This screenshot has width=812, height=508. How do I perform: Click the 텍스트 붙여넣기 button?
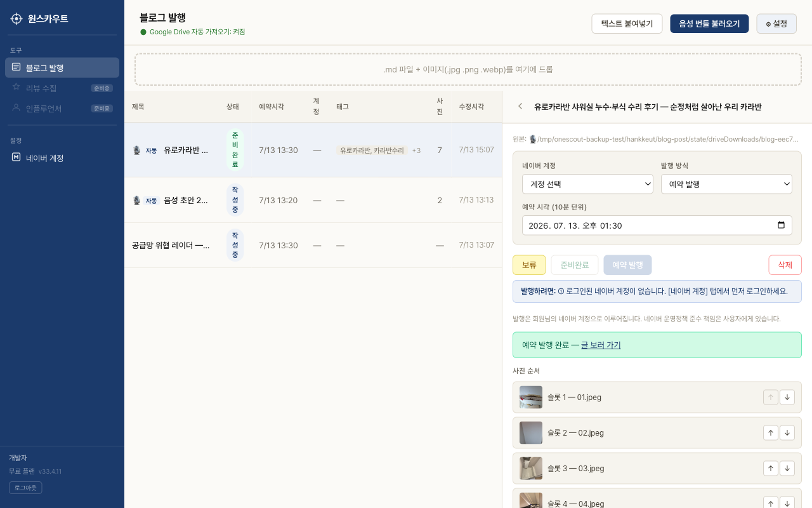(627, 23)
